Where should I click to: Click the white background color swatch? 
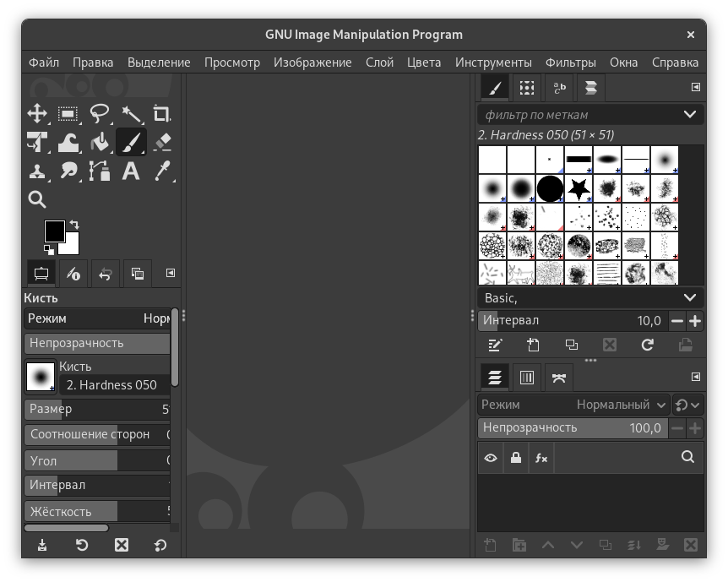coord(73,247)
